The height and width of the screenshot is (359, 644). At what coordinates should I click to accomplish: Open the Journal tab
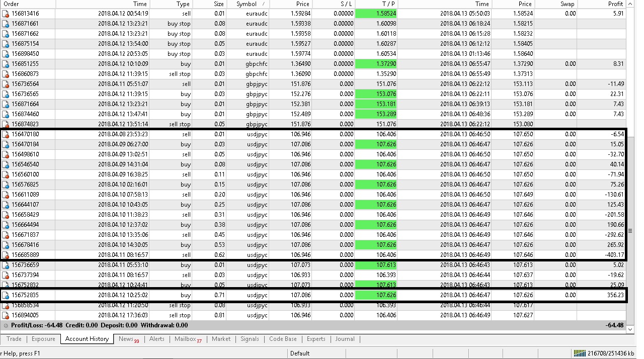(x=345, y=339)
